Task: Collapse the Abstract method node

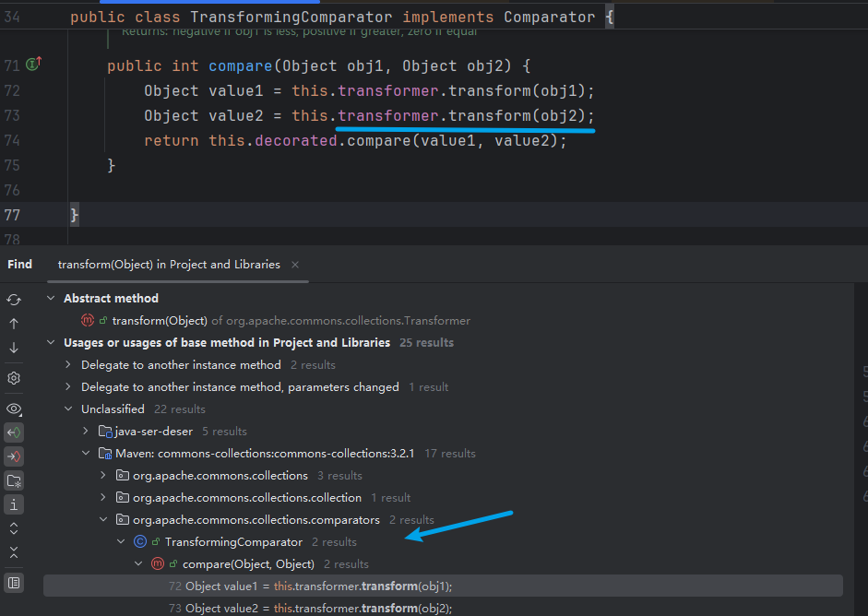Action: point(51,298)
